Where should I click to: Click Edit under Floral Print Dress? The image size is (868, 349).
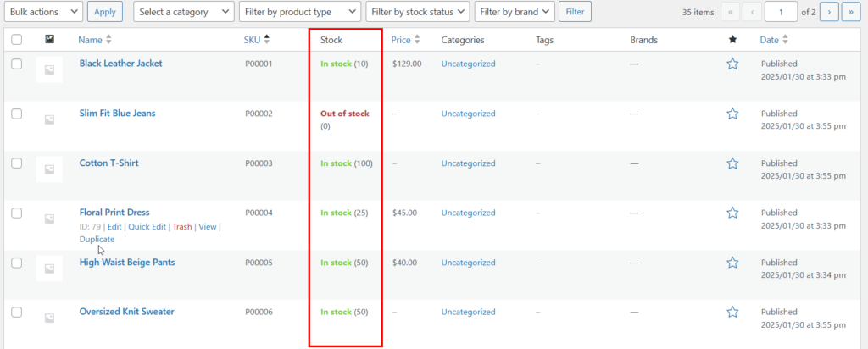(x=114, y=227)
